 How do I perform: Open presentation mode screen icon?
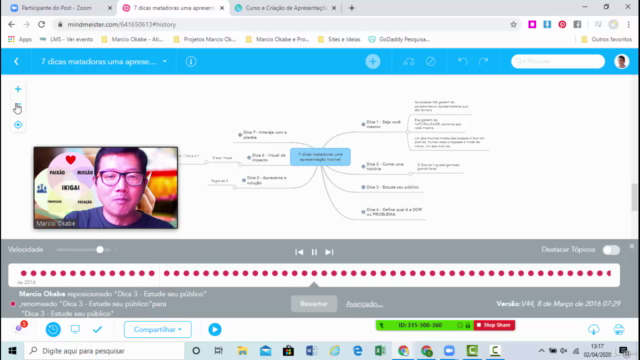(75, 329)
